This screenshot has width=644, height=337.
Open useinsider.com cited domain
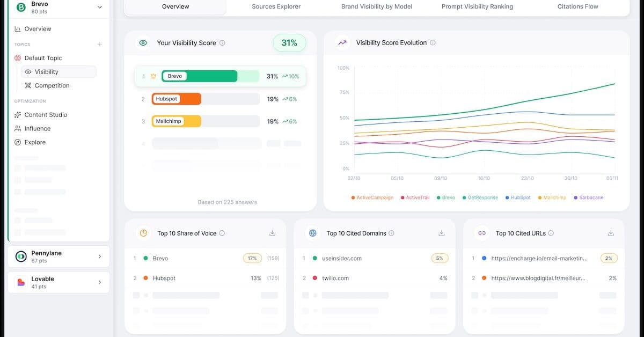tap(342, 259)
